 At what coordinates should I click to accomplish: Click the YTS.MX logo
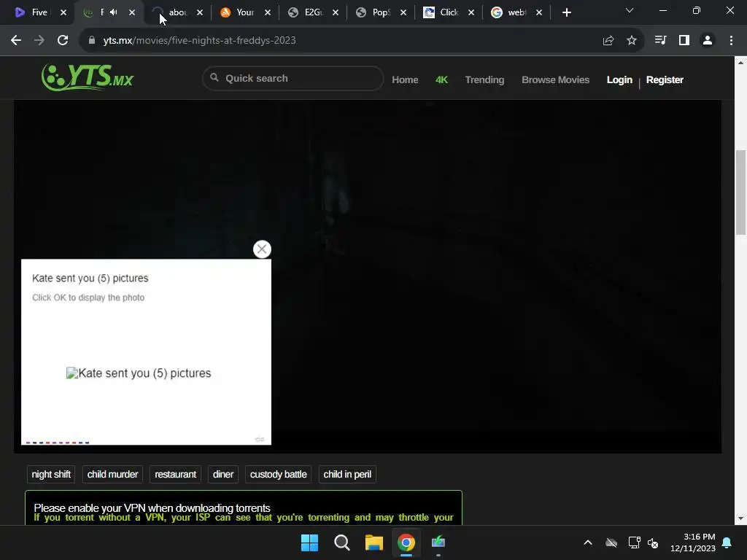coord(88,77)
